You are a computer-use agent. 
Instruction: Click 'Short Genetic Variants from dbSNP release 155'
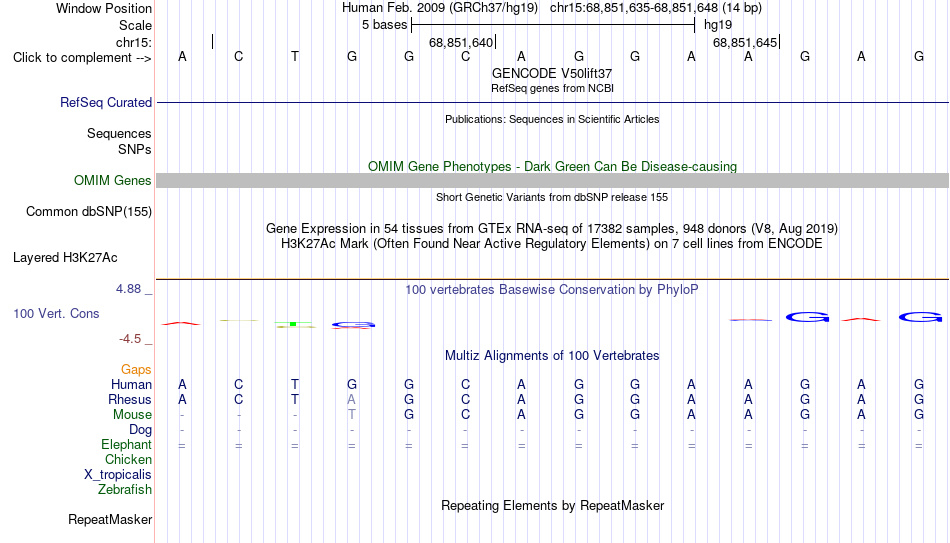point(552,198)
